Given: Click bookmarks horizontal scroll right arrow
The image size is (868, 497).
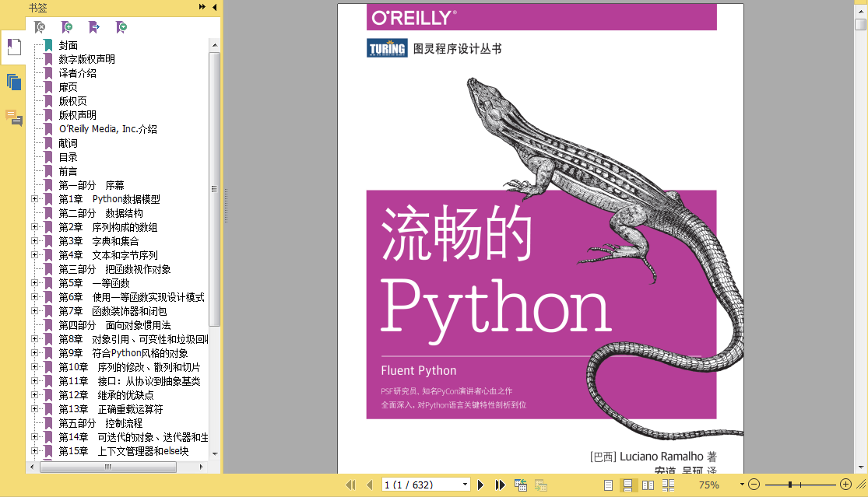Looking at the screenshot, I should (x=201, y=467).
